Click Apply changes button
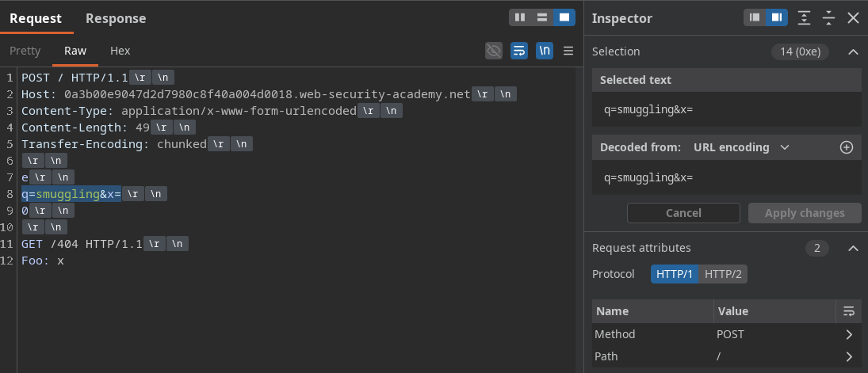 point(805,213)
